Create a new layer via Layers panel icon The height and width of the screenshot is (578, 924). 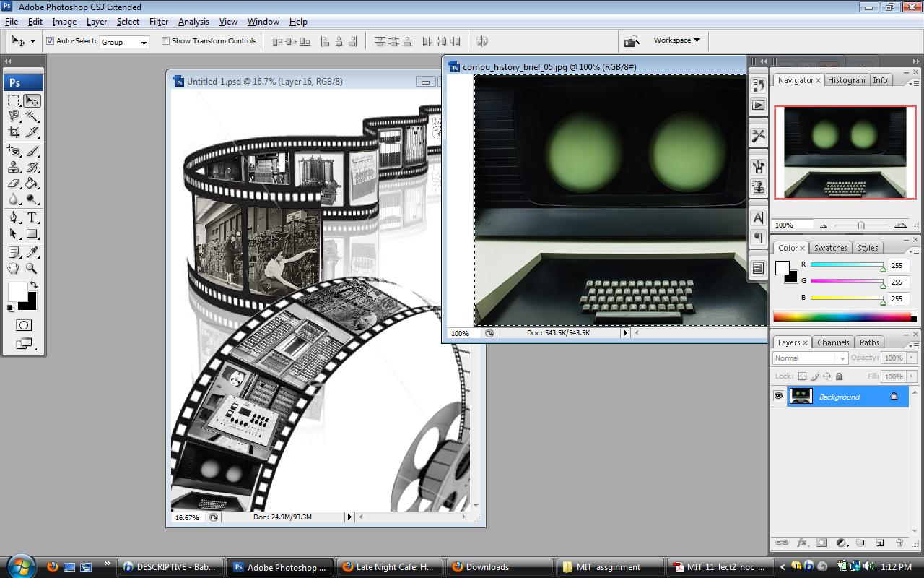tap(880, 543)
